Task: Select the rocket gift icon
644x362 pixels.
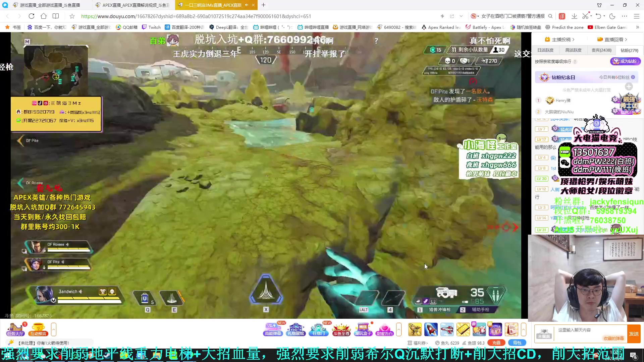Action: click(431, 329)
